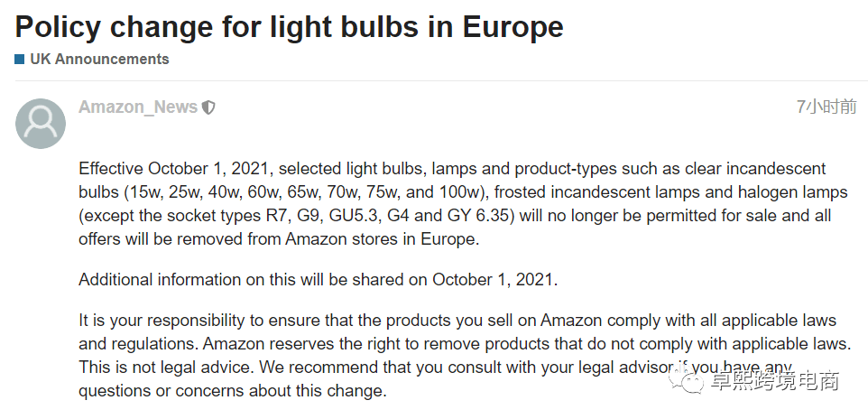Viewport: 868px width, 419px height.
Task: Click the Amazon_News user avatar icon
Action: [x=41, y=124]
